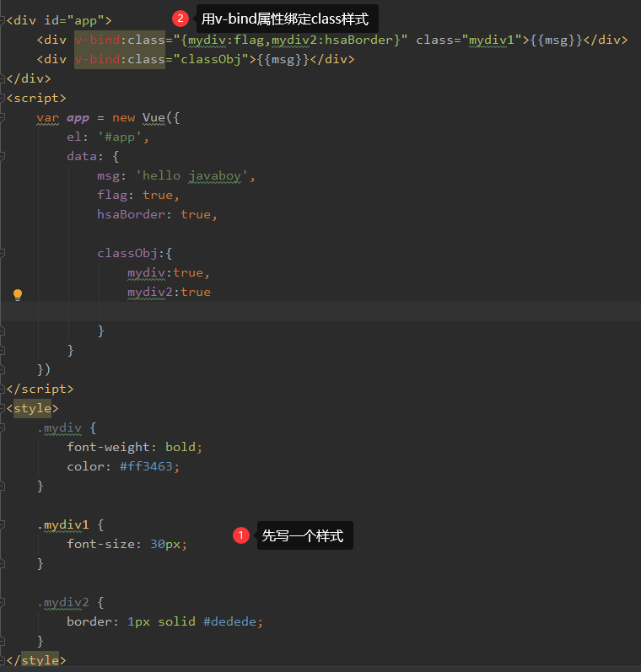Click v-bind:class on the mydiv1 div line
This screenshot has height=672, width=641.
pyautogui.click(x=120, y=40)
